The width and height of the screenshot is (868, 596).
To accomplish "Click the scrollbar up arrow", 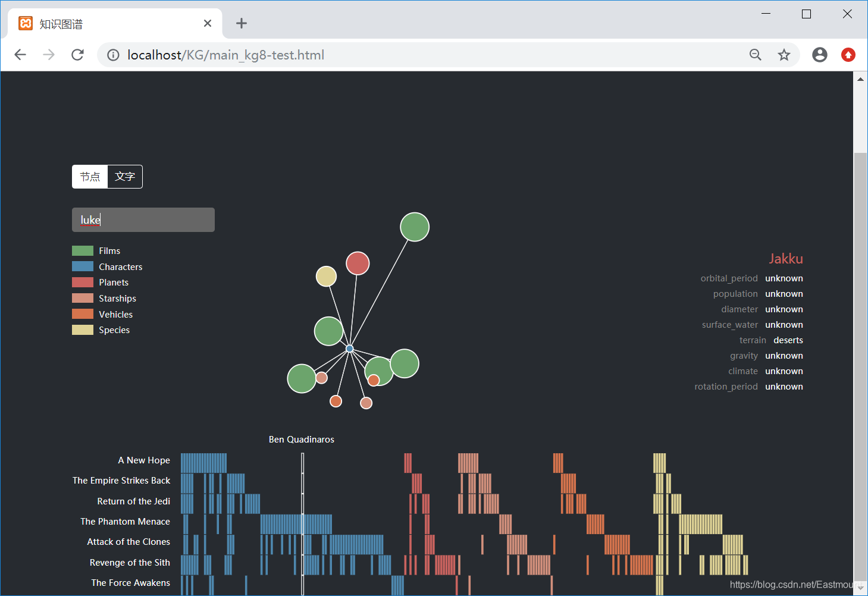I will tap(861, 79).
